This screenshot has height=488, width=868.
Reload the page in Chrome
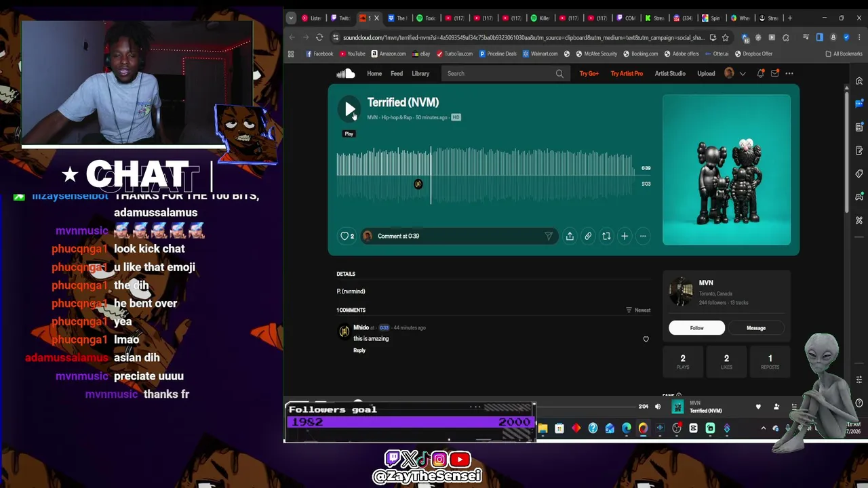coord(319,37)
